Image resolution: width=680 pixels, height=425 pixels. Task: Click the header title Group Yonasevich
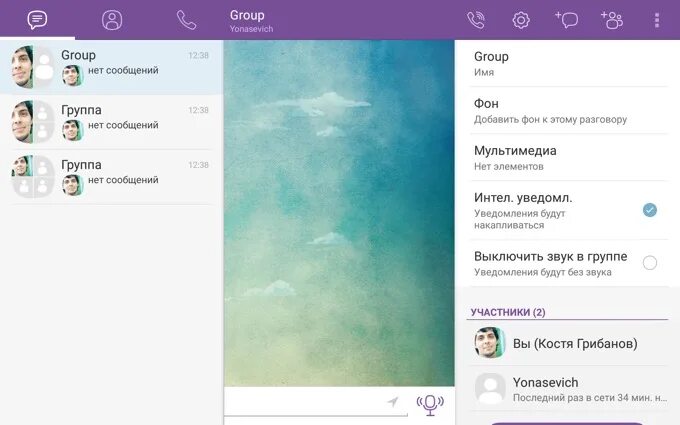tap(251, 21)
